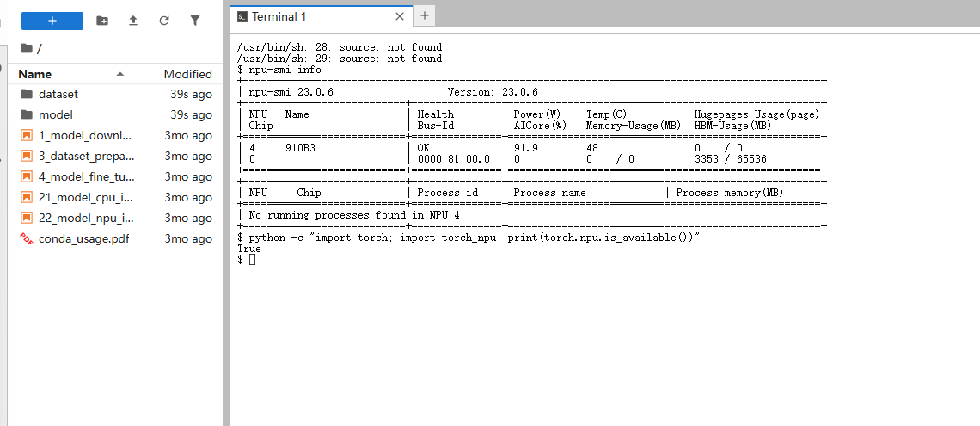This screenshot has height=426, width=980.
Task: Click the notebook icon of 22_model_npu_i...
Action: tap(27, 218)
